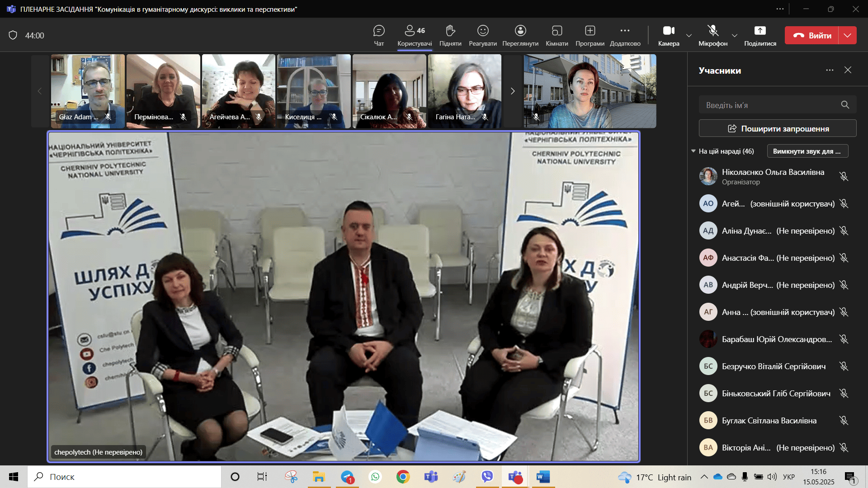868x488 pixels.
Task: Unmute the Microphone toggle
Action: (x=713, y=31)
